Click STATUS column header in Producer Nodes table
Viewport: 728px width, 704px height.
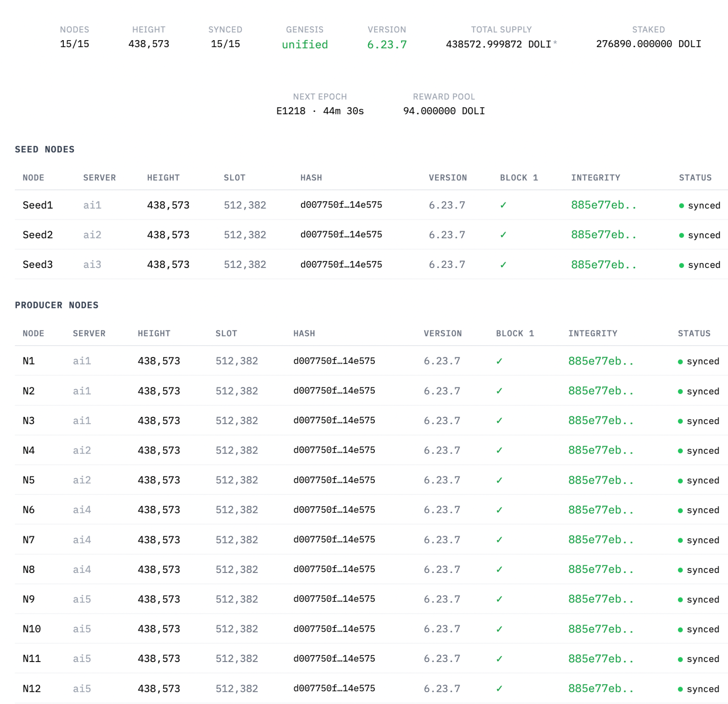[694, 333]
